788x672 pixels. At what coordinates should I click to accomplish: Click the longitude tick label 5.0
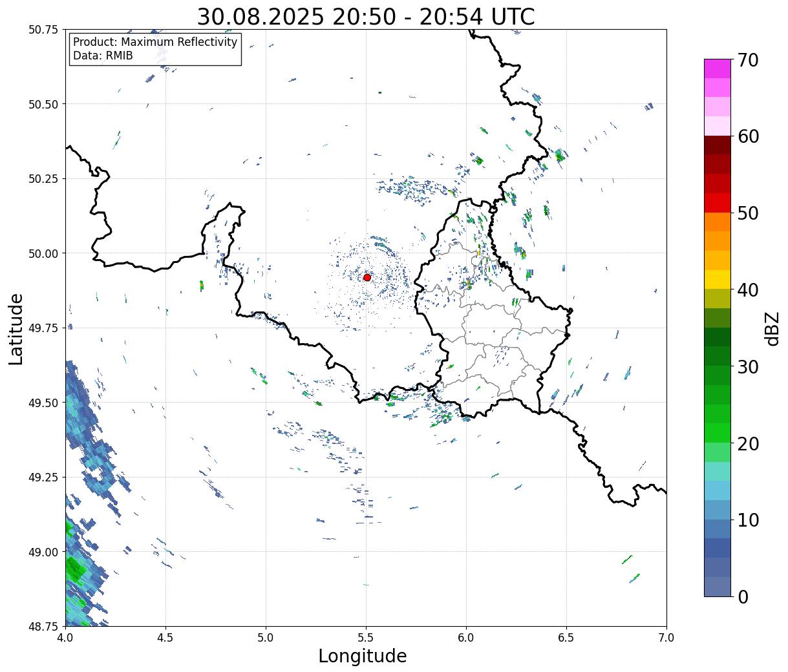(x=266, y=638)
